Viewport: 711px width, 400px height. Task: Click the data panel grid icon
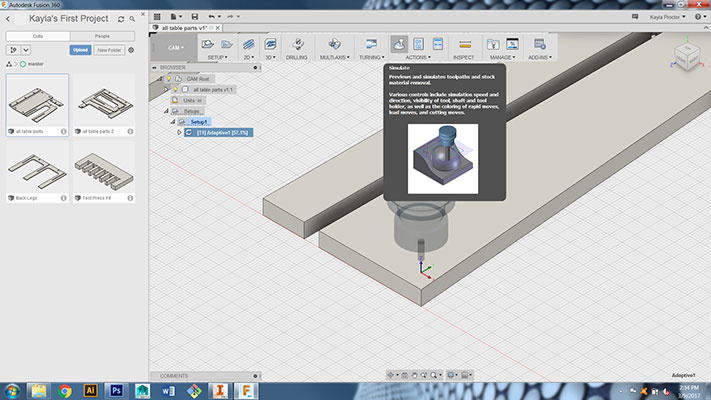157,17
